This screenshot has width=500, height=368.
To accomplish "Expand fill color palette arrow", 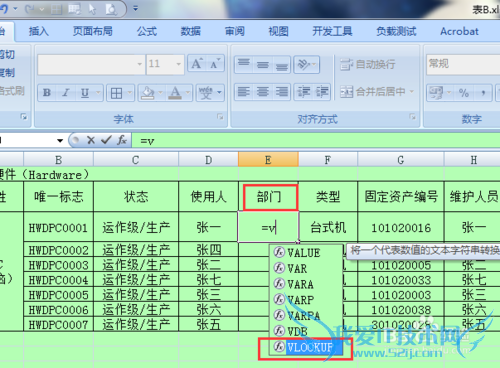I will (161, 93).
